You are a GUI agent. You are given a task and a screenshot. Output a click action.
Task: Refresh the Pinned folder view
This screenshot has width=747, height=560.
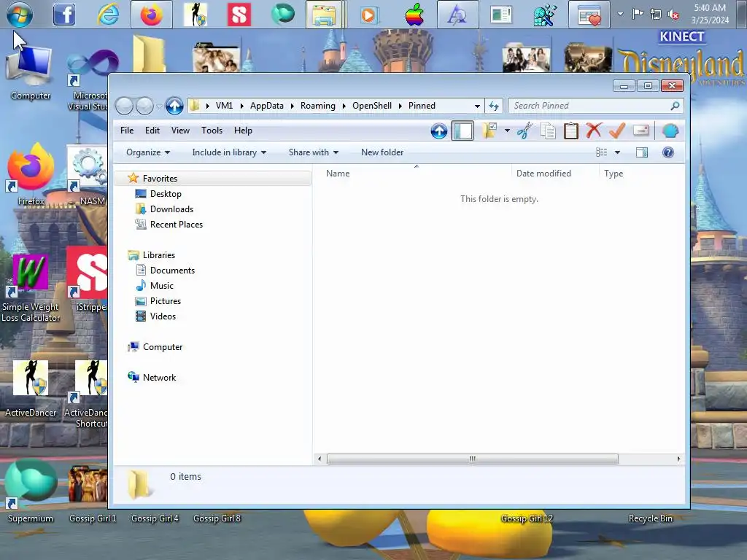pos(494,106)
